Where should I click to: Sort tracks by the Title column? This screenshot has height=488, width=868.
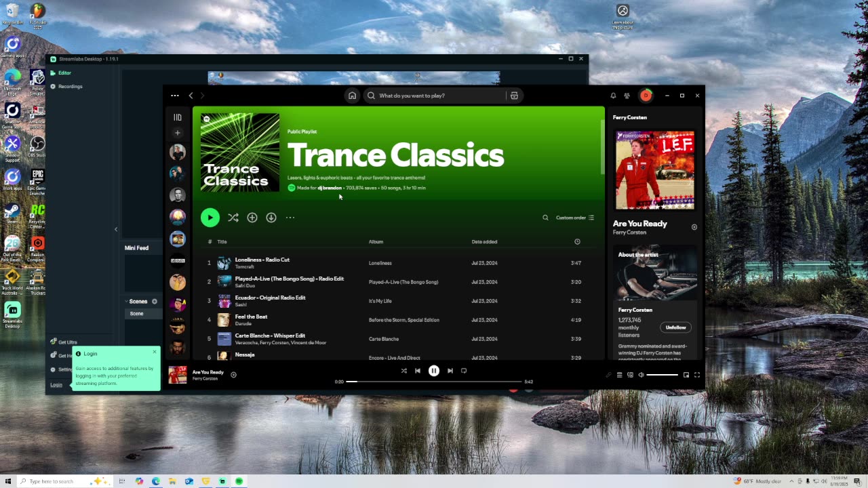tap(222, 242)
